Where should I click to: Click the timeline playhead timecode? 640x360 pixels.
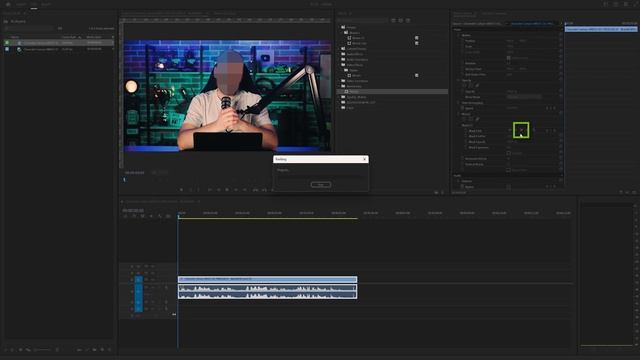133,210
